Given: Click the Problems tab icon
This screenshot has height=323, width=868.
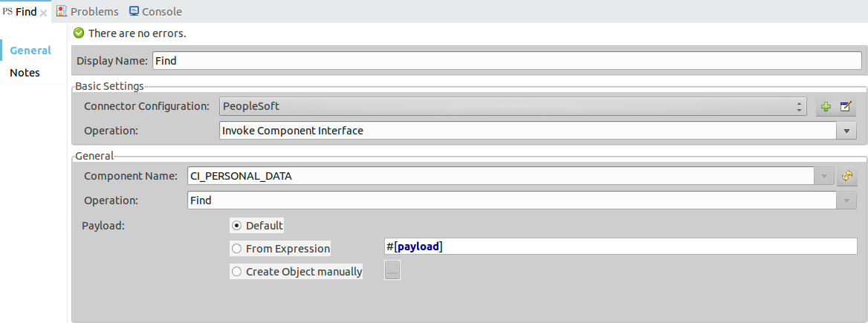Looking at the screenshot, I should (62, 11).
